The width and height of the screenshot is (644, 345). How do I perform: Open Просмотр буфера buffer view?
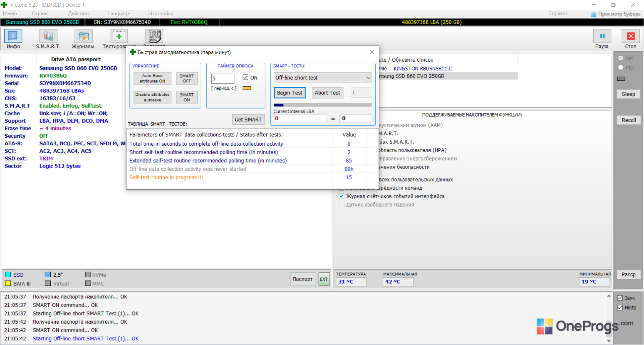tap(615, 14)
